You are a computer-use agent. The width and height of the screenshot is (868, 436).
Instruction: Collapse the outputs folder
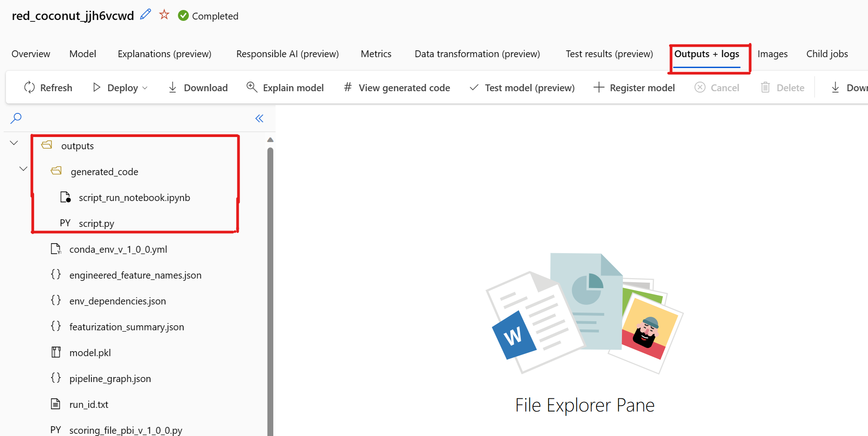[14, 143]
